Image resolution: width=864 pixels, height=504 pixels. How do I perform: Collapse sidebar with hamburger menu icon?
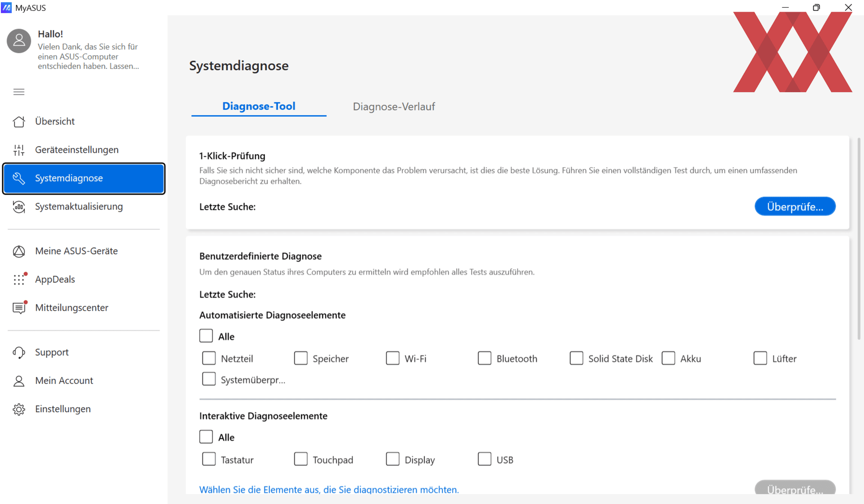19,92
